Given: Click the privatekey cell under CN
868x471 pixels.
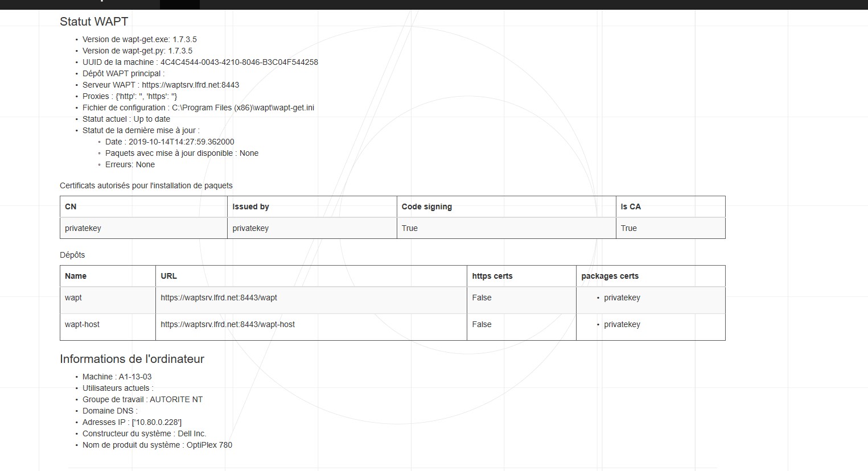Looking at the screenshot, I should click(x=83, y=228).
